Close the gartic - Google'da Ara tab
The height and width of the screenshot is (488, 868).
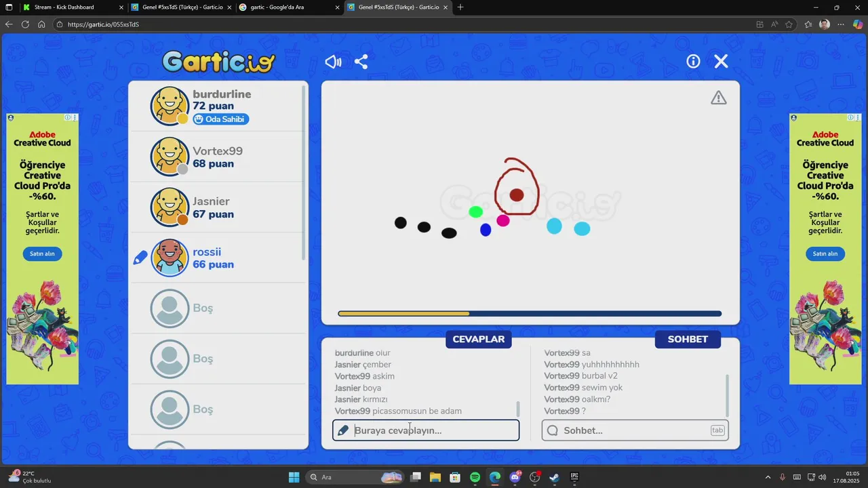[338, 7]
